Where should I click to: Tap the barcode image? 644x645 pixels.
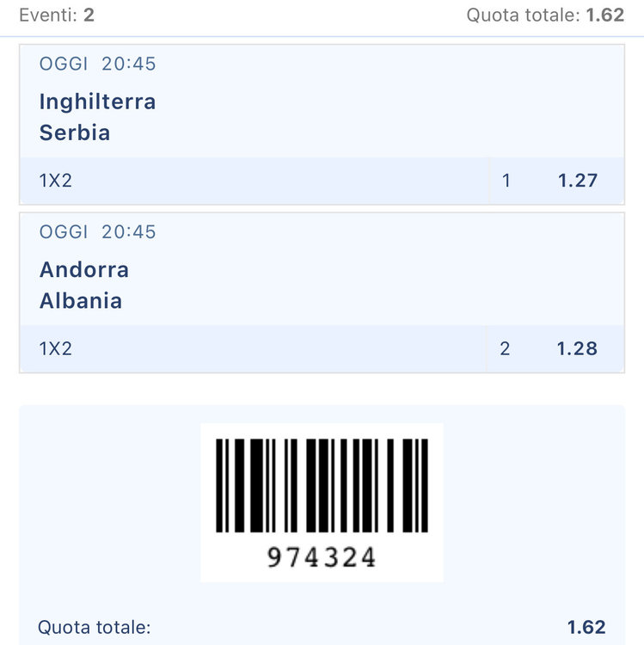click(x=322, y=485)
